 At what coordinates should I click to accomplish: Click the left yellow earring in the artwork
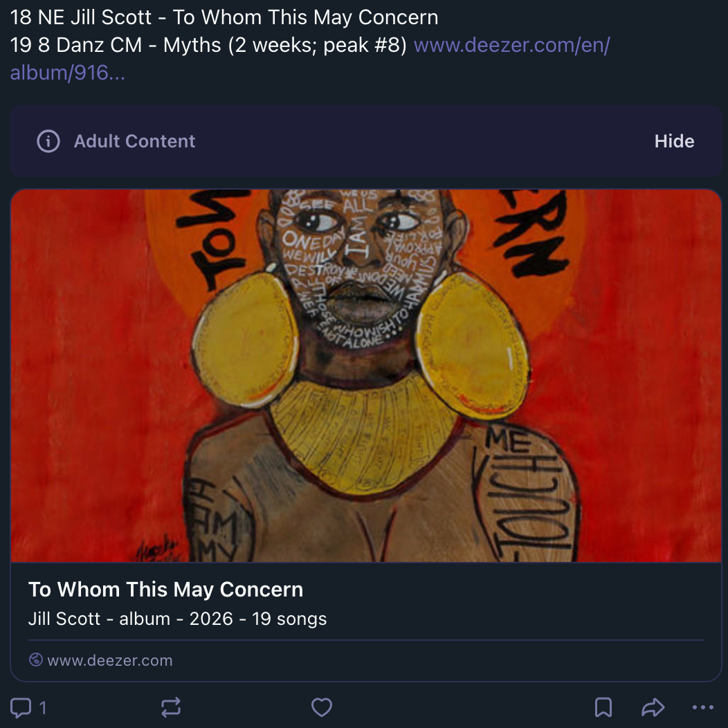246,339
